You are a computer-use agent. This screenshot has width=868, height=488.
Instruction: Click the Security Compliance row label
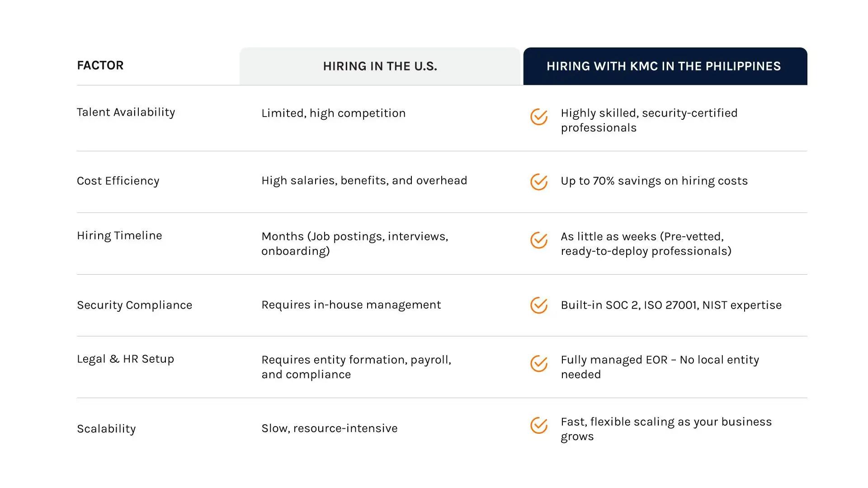point(134,305)
